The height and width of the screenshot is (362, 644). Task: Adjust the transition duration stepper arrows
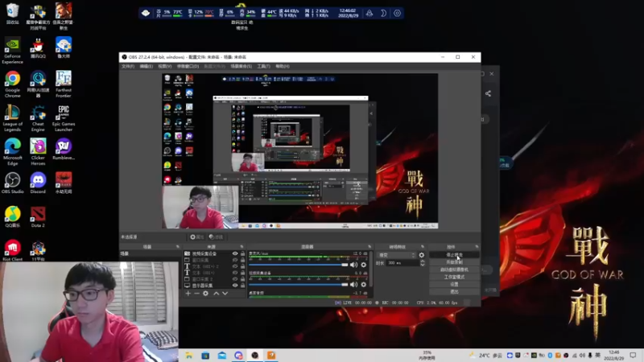coord(422,263)
